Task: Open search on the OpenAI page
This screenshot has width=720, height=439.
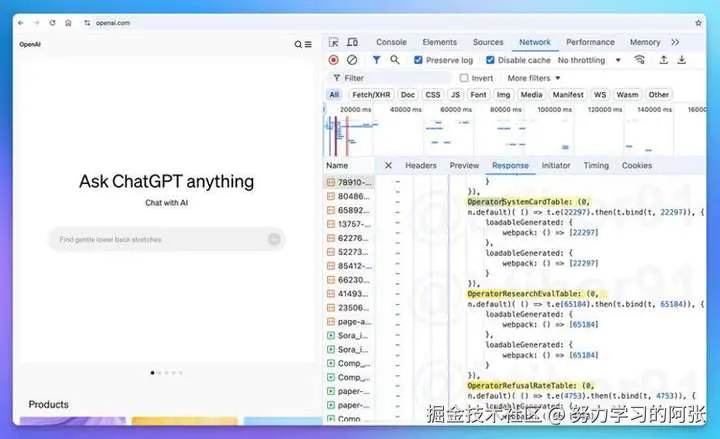Action: point(298,44)
